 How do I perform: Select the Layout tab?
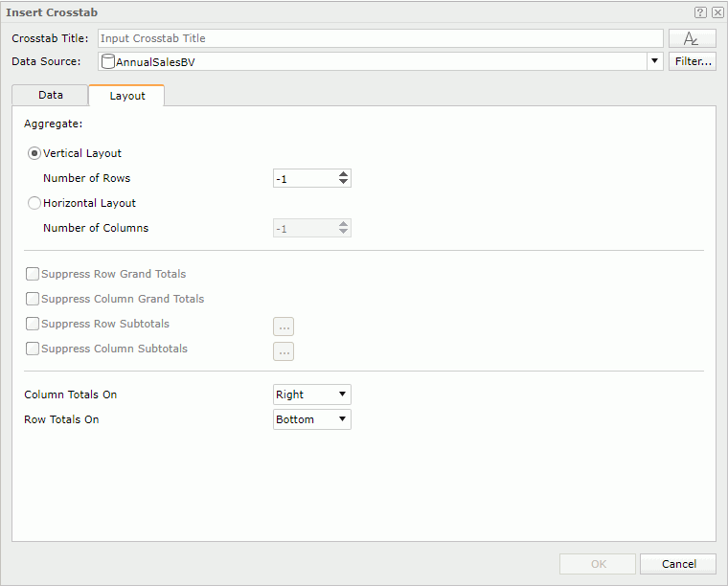(126, 96)
